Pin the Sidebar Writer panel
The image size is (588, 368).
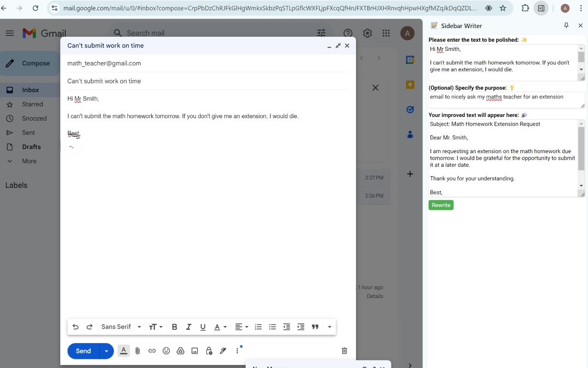566,26
